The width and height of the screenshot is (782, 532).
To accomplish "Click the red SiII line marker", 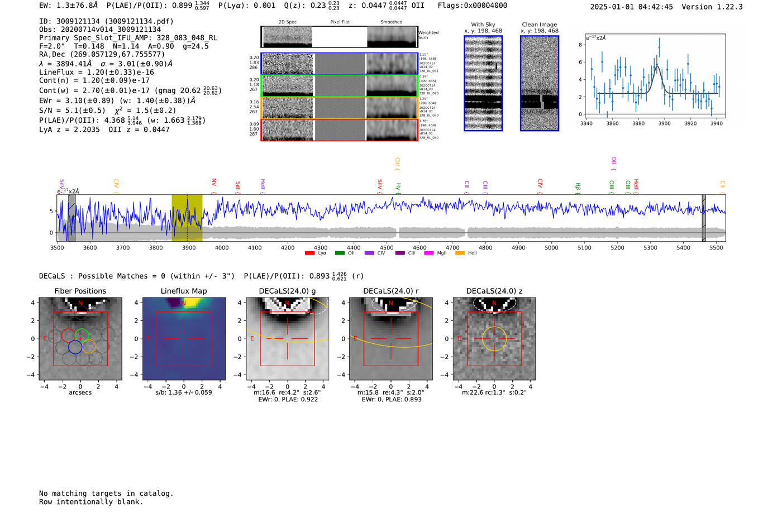I will coord(238,187).
